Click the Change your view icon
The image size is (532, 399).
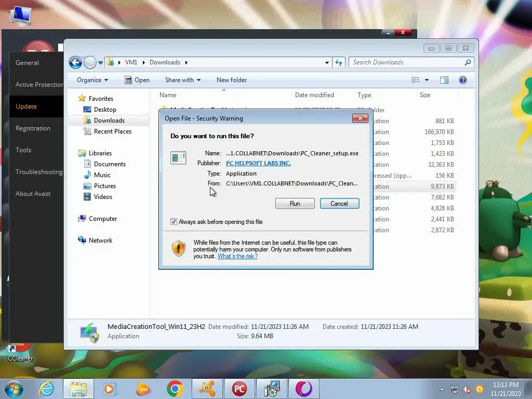click(415, 80)
